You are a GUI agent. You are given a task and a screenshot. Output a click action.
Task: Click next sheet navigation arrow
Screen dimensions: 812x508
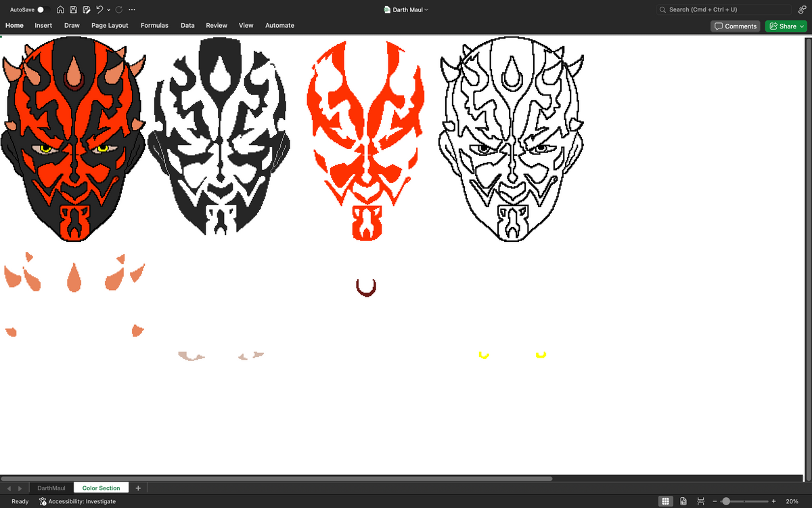20,488
